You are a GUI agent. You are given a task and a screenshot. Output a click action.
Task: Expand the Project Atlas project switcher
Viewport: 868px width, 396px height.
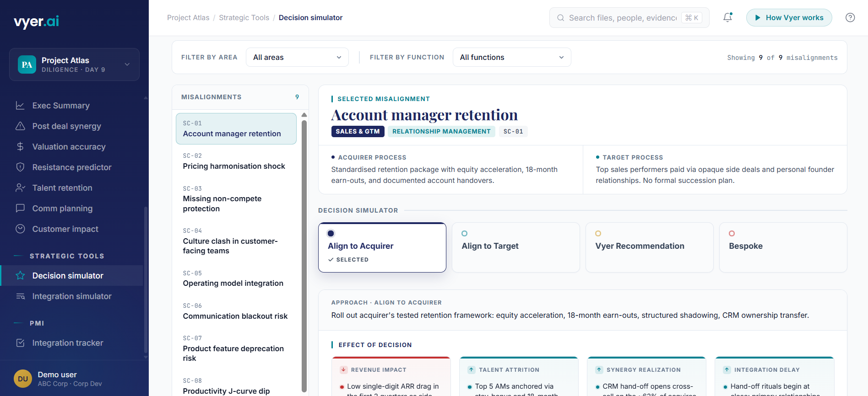(74, 64)
